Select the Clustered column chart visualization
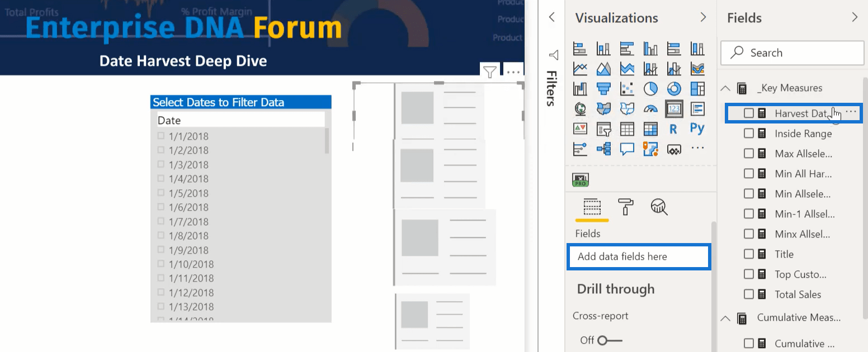 point(650,49)
